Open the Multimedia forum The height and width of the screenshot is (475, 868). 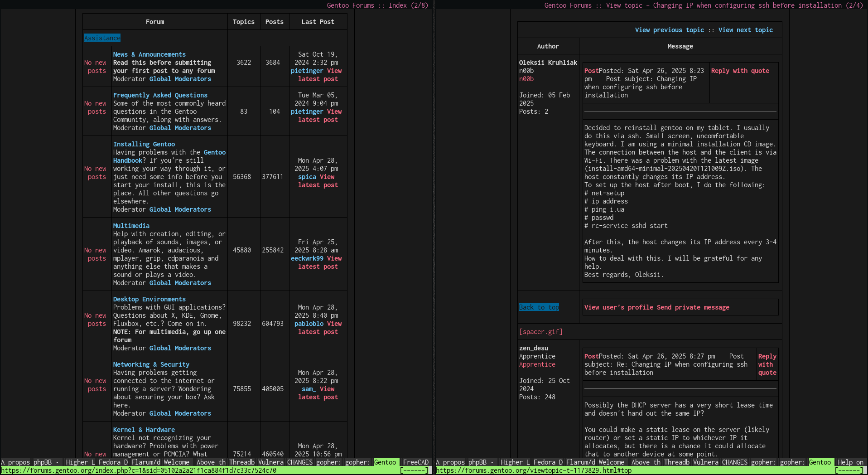click(x=131, y=226)
